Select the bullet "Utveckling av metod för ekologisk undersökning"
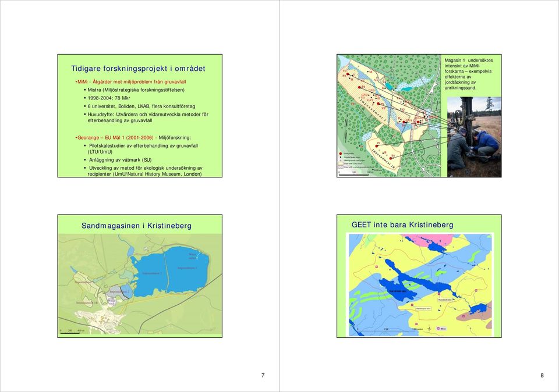 pos(145,171)
